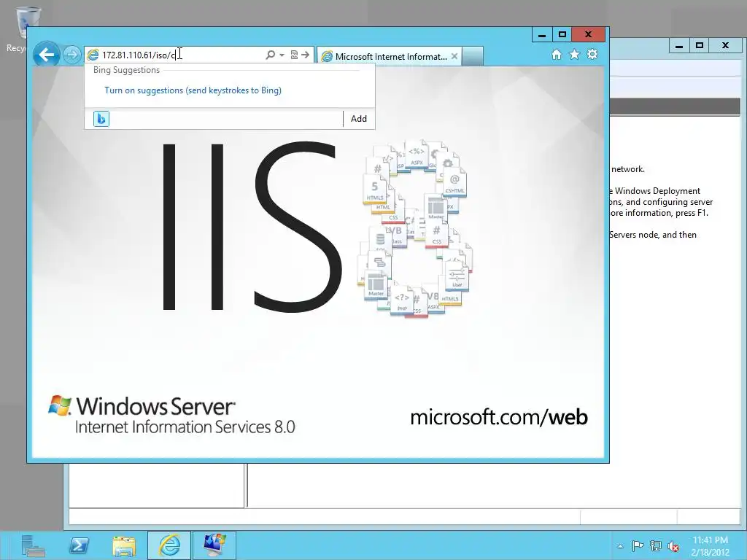Viewport: 747px width, 560px height.
Task: Turn on Bing suggestions link
Action: pyautogui.click(x=193, y=90)
